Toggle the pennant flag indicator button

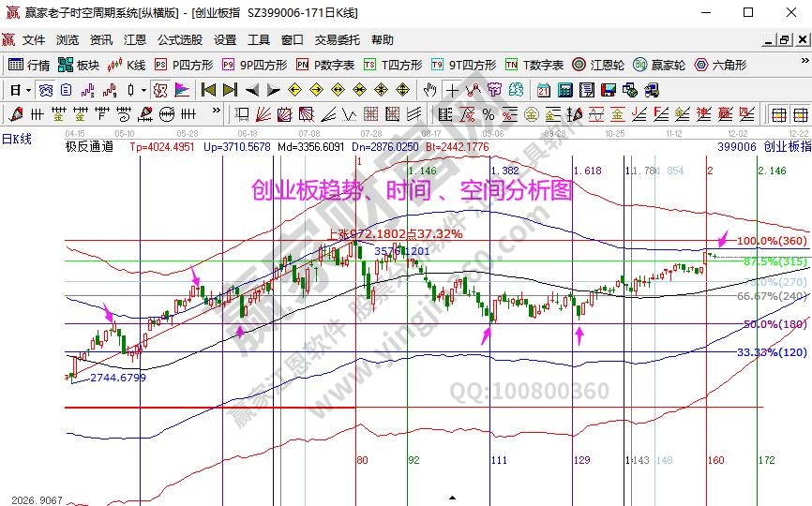click(182, 91)
